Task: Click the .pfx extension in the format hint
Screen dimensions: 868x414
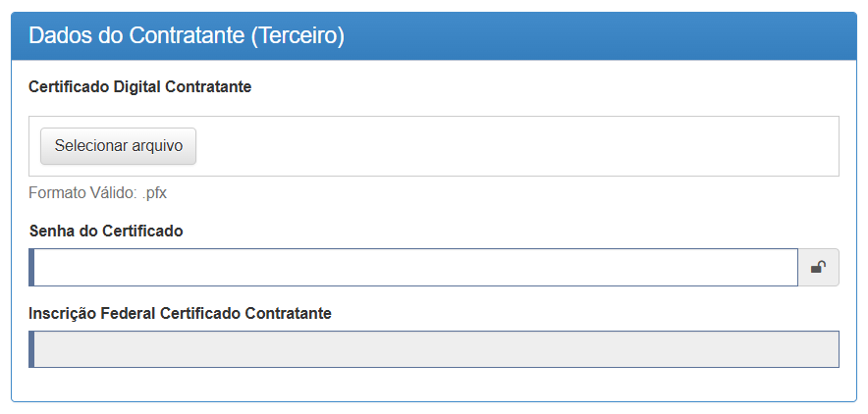Action: [x=153, y=193]
